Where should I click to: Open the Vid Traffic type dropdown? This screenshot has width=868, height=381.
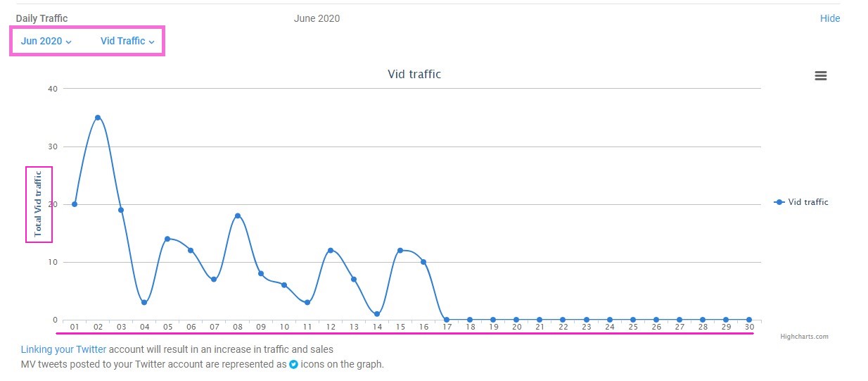click(x=127, y=41)
